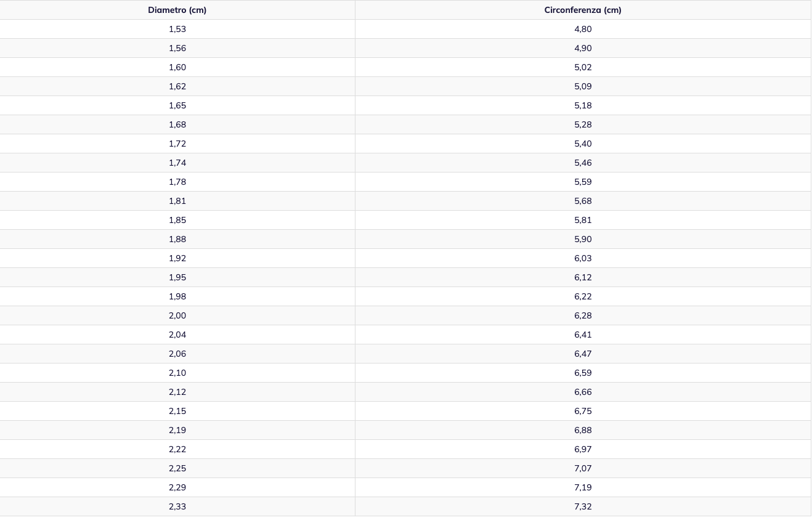Click the diameter value 2,00
The height and width of the screenshot is (520, 812).
tap(177, 315)
